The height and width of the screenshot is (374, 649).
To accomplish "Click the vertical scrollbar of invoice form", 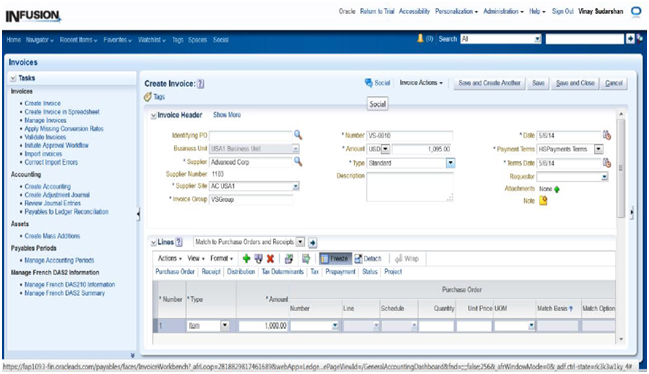I will click(620, 168).
